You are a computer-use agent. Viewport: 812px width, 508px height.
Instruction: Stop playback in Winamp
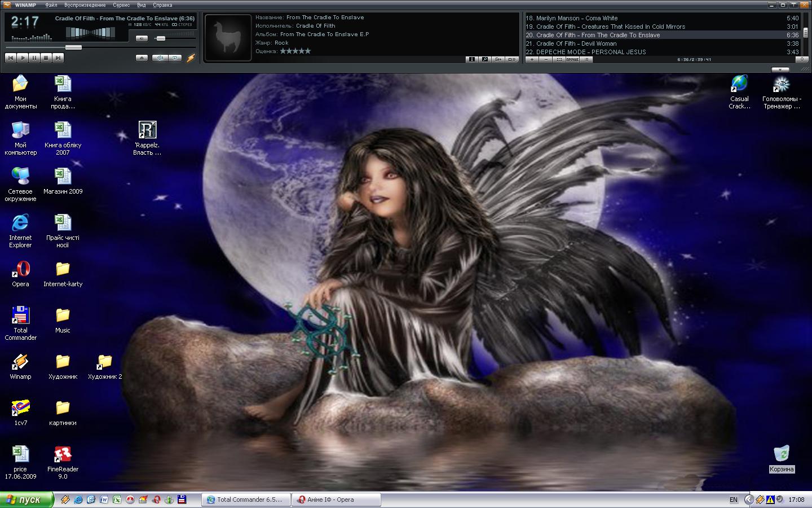[46, 58]
